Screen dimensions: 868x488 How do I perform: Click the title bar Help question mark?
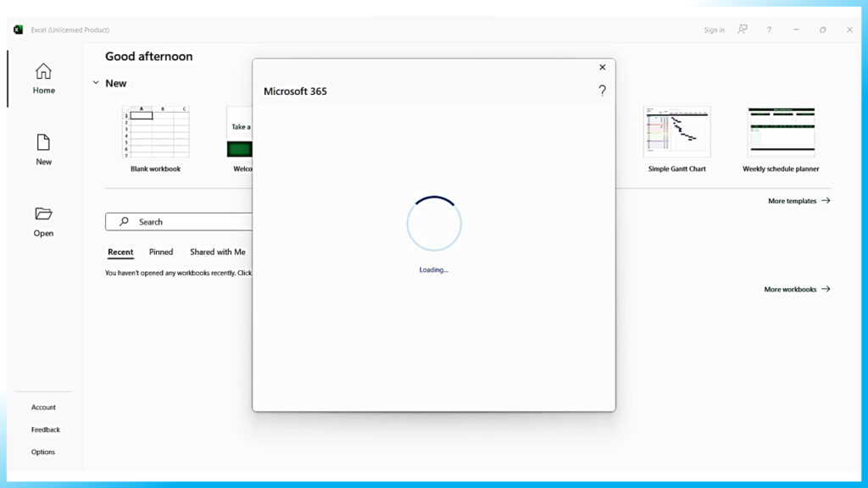769,30
